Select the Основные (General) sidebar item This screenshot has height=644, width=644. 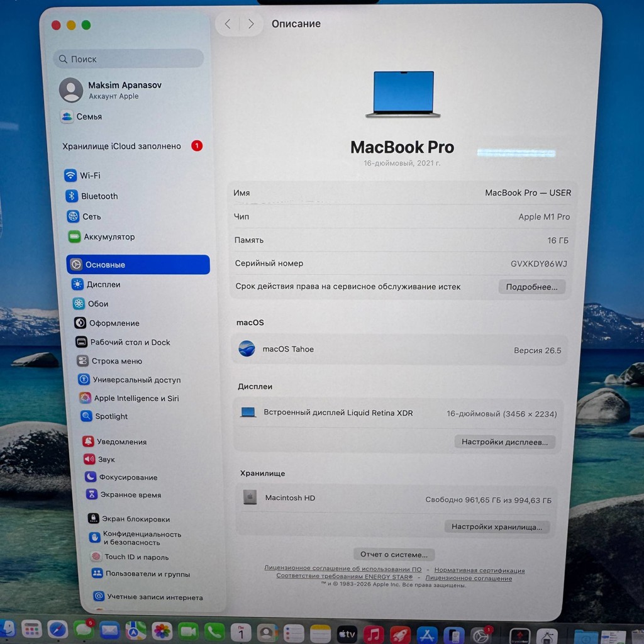[138, 265]
